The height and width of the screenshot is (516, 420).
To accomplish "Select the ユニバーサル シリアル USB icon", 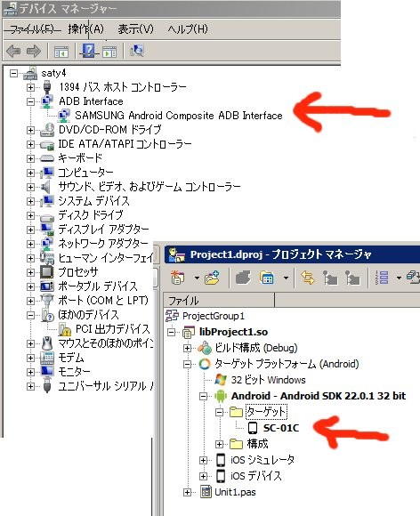I will pos(47,385).
